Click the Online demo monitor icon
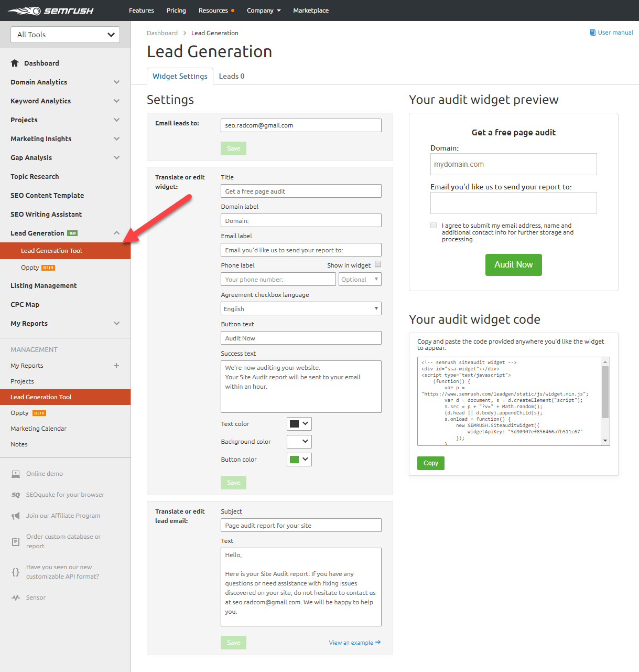The image size is (639, 672). click(15, 473)
